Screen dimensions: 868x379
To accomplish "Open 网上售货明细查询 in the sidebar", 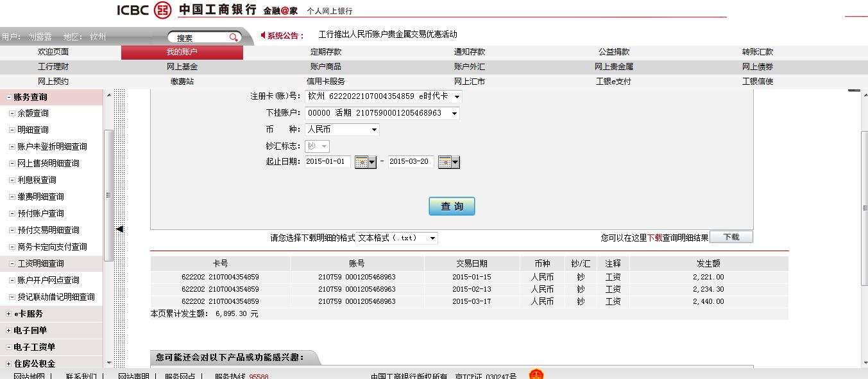I will tap(48, 164).
